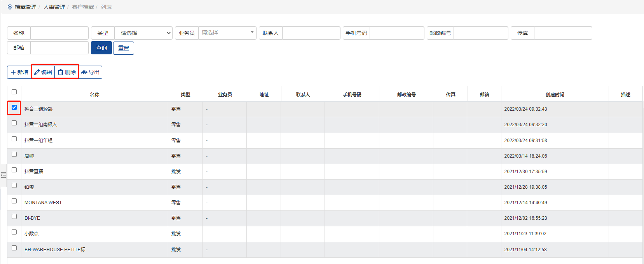Click the trash icon for 删除
Screen dimensions: 644x264
[x=61, y=72]
